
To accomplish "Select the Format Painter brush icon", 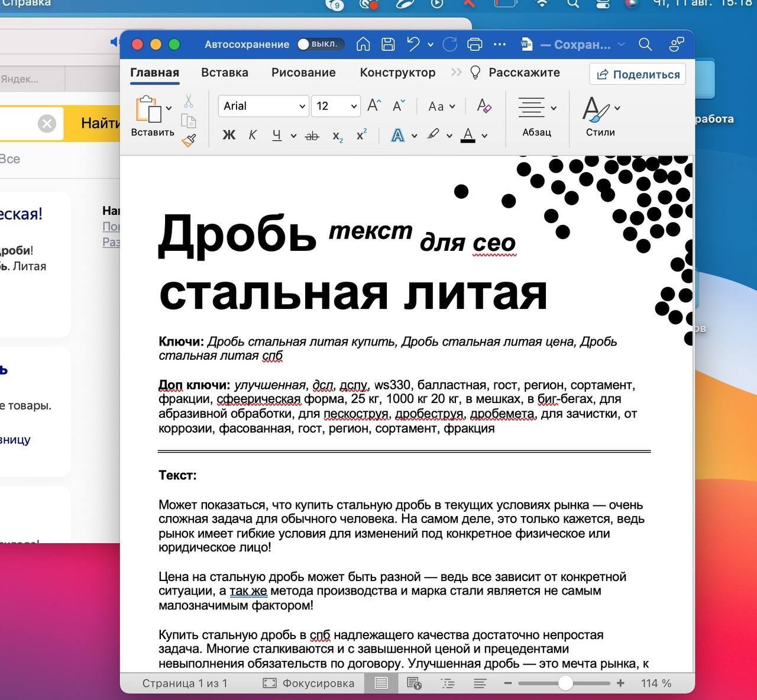I will coord(189,141).
